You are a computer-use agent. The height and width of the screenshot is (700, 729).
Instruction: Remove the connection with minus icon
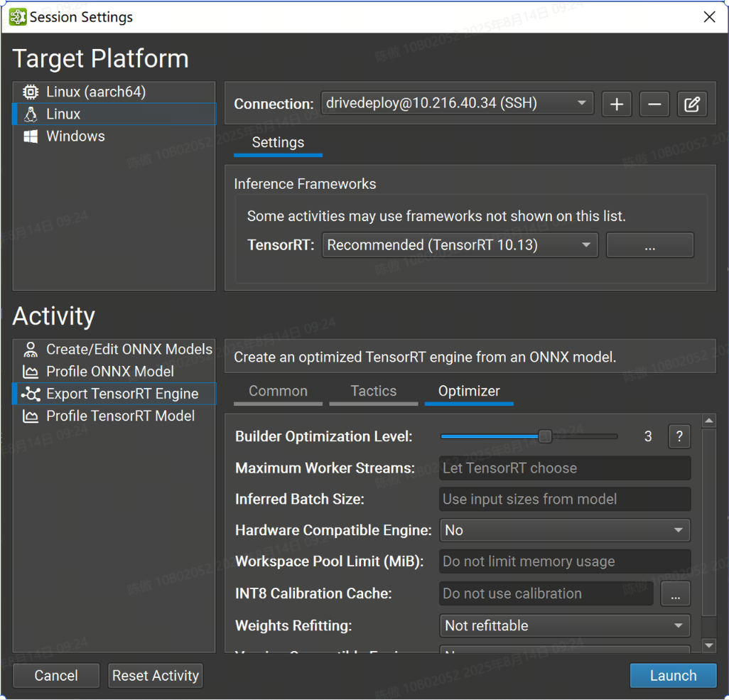tap(654, 104)
